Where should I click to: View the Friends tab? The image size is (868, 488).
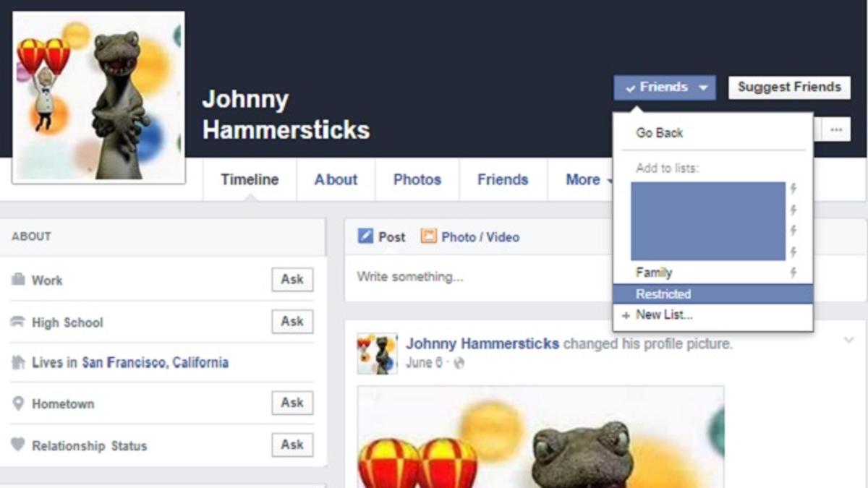(503, 179)
